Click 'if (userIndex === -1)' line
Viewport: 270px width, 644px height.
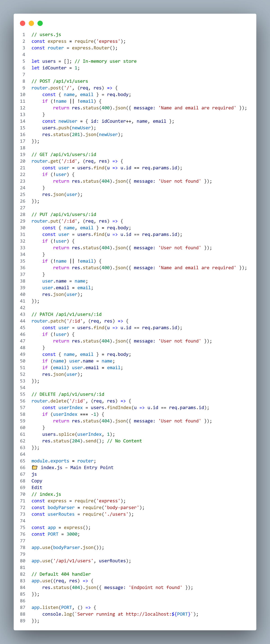tap(73, 414)
